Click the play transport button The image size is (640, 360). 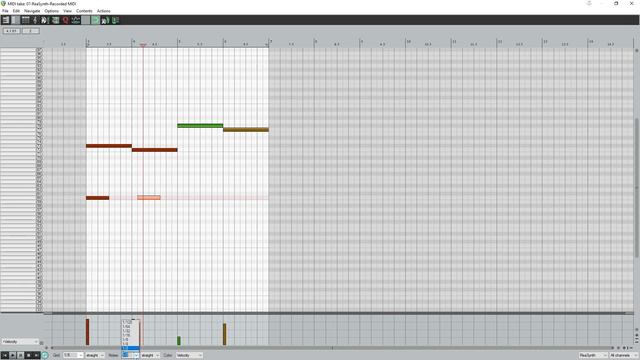click(13, 356)
